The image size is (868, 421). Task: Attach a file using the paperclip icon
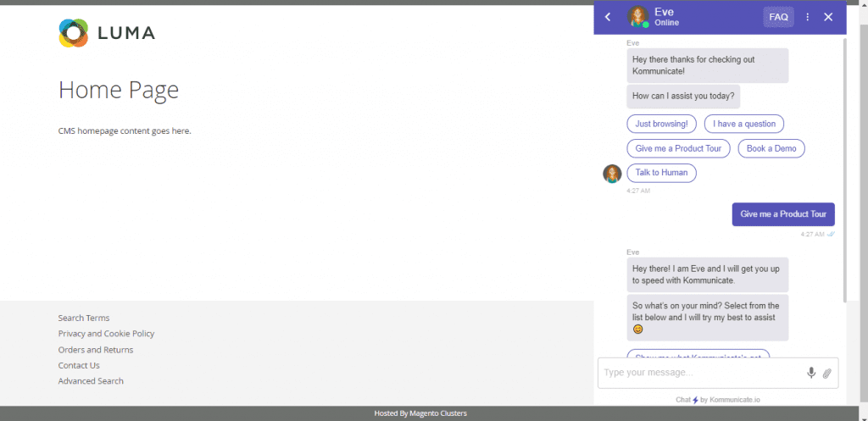(827, 374)
